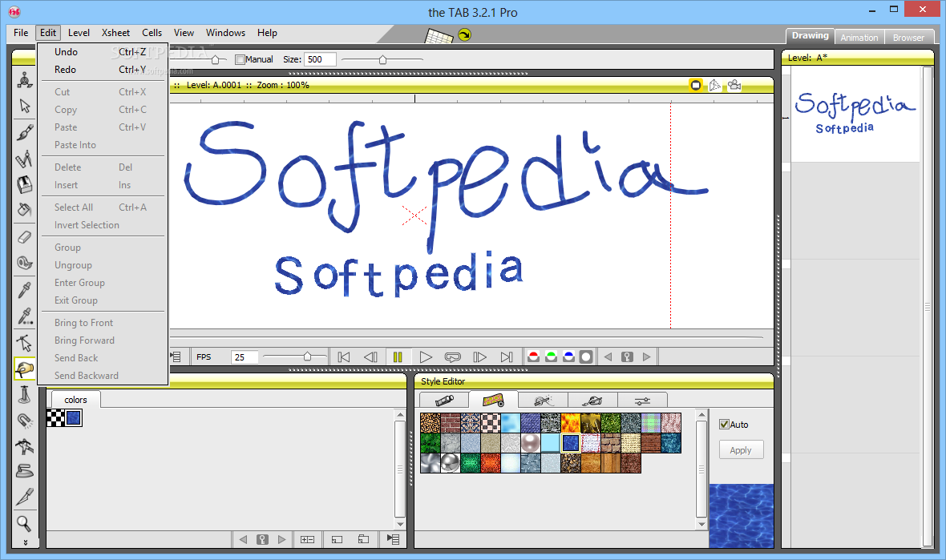
Task: Expand more tools at toolbar bottom
Action: pyautogui.click(x=25, y=542)
